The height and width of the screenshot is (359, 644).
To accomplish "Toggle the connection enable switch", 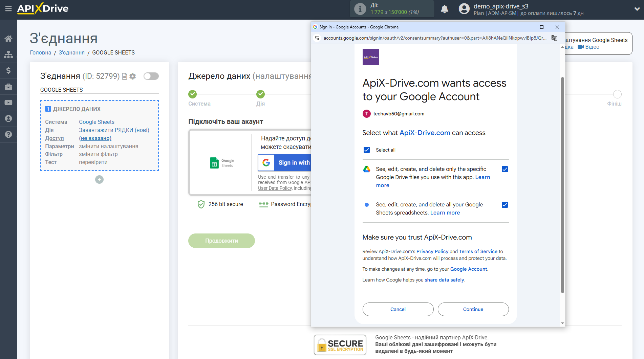I will (x=151, y=76).
